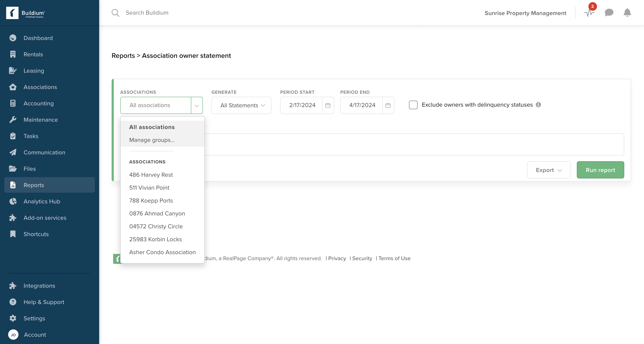Choose Asher Condo Association option

(162, 252)
